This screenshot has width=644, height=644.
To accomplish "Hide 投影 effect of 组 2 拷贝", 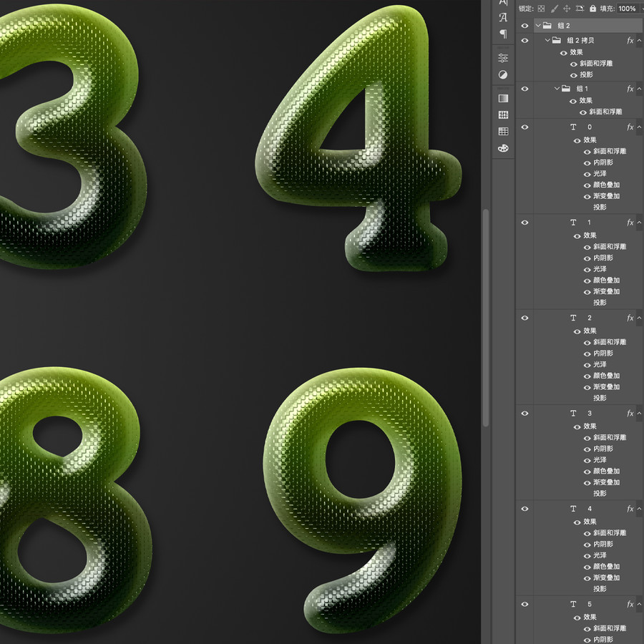I will 574,75.
